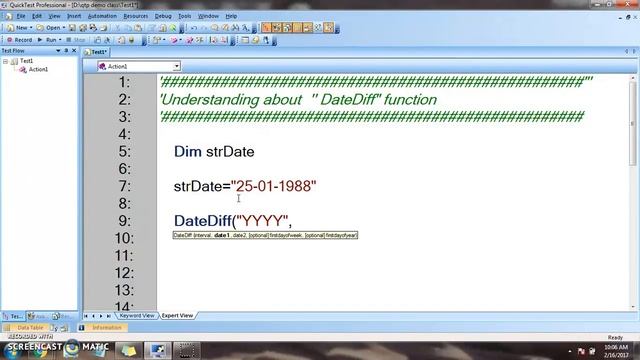Viewport: 640px width, 360px height.
Task: Click the first orange-highlighted pane toggle icon
Action: 266,28
